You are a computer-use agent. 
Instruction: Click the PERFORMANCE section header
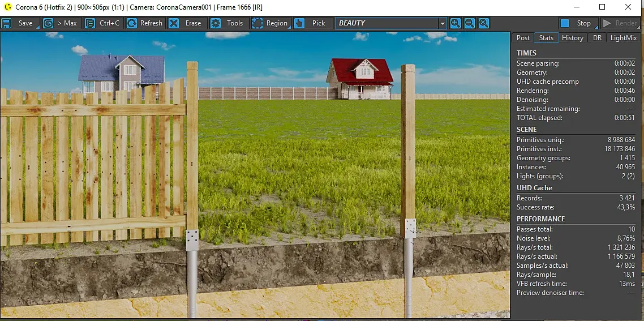(540, 219)
